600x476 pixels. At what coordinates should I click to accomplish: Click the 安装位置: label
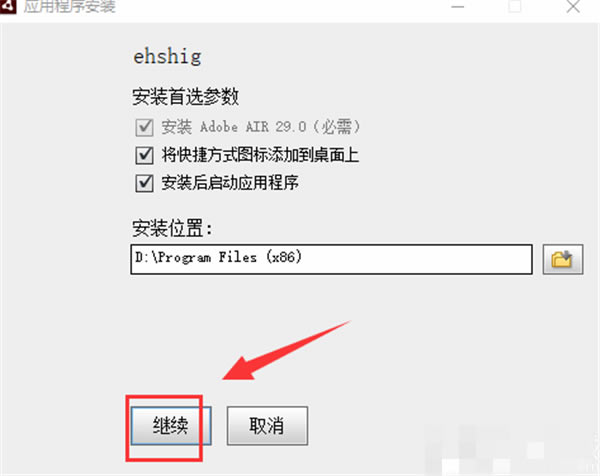click(x=172, y=228)
